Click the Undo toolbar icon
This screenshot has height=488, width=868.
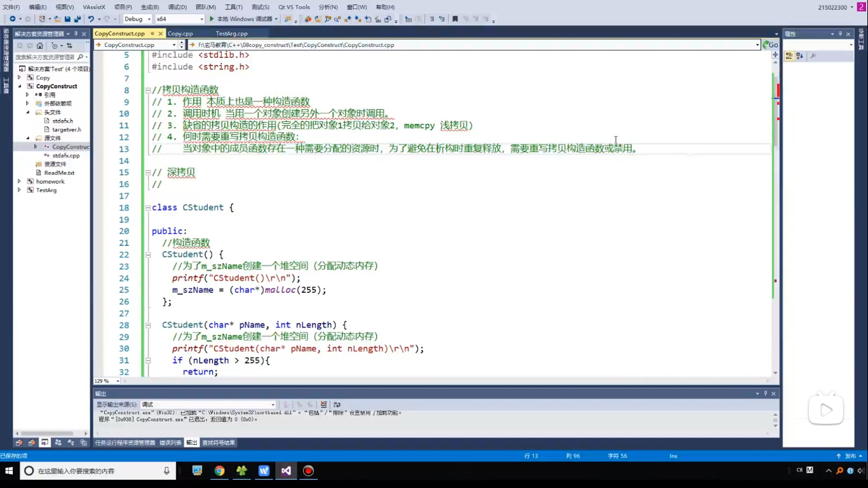coord(92,19)
